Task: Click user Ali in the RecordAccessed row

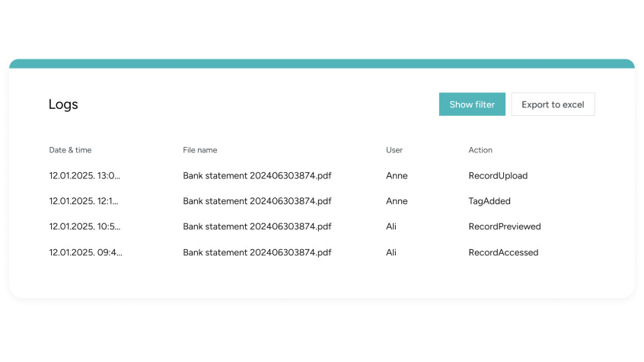Action: click(391, 252)
